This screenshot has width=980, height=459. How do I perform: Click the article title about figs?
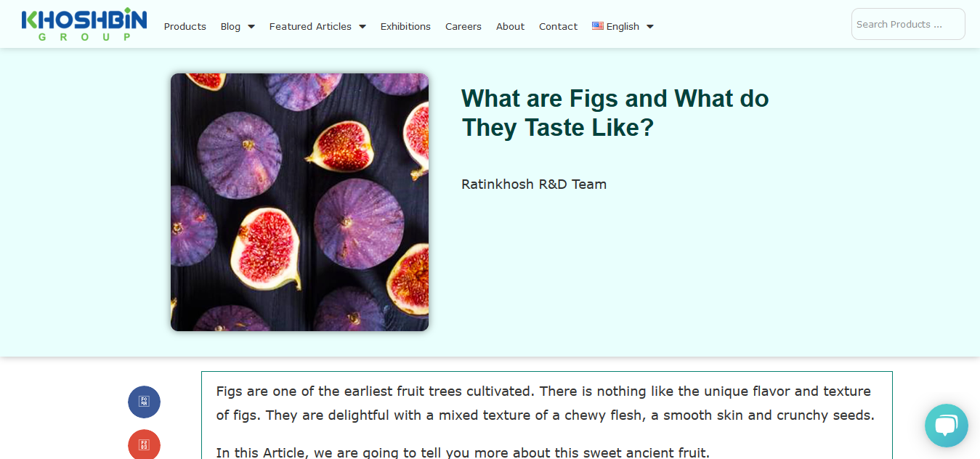[x=615, y=113]
